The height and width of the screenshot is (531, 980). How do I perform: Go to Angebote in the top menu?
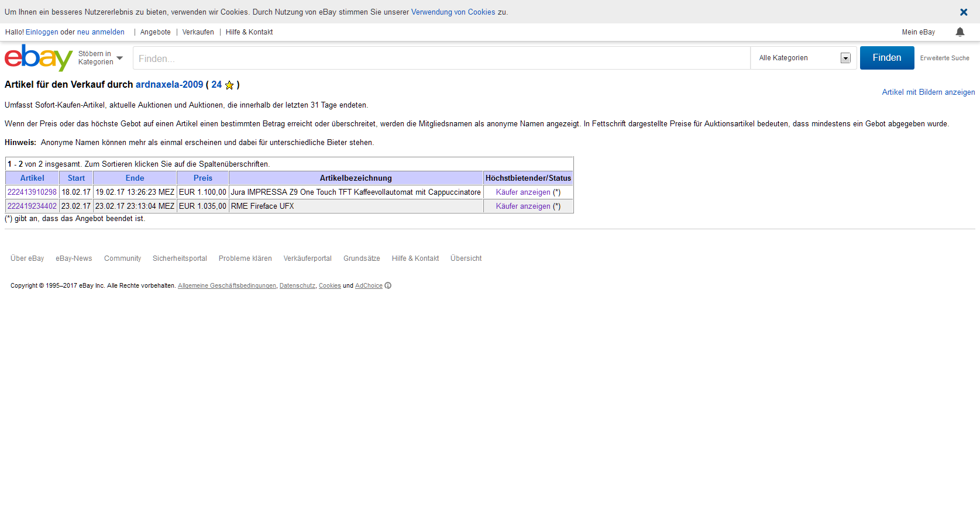click(x=156, y=32)
